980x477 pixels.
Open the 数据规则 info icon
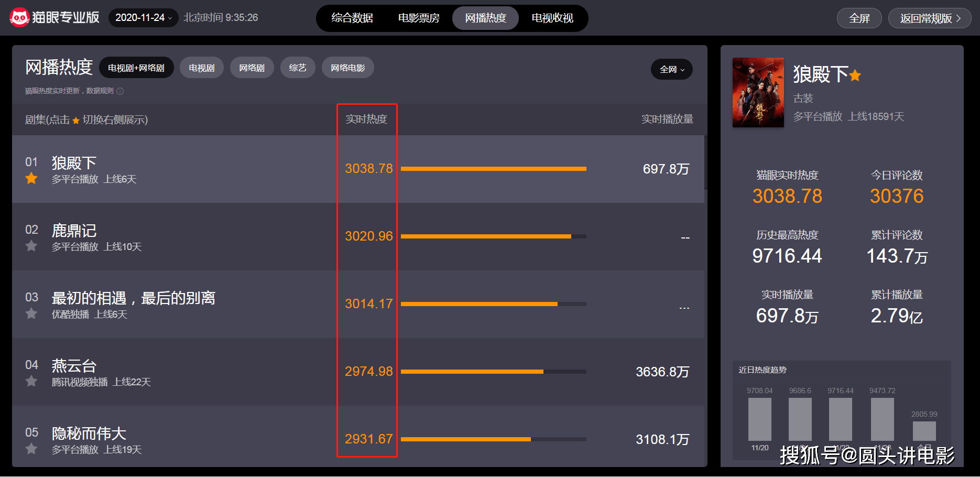[120, 91]
